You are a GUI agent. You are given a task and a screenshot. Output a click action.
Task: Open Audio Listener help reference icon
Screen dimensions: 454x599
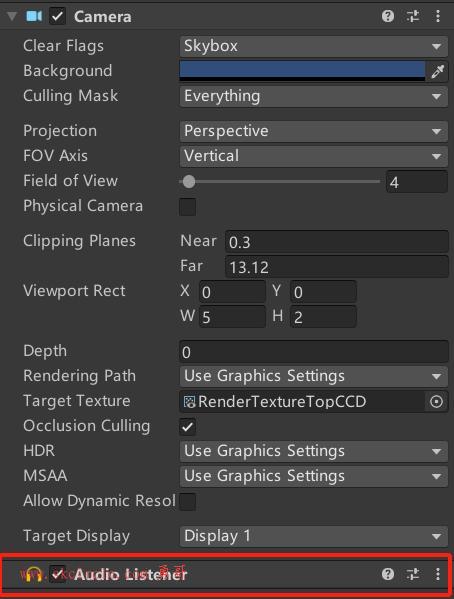pyautogui.click(x=388, y=574)
